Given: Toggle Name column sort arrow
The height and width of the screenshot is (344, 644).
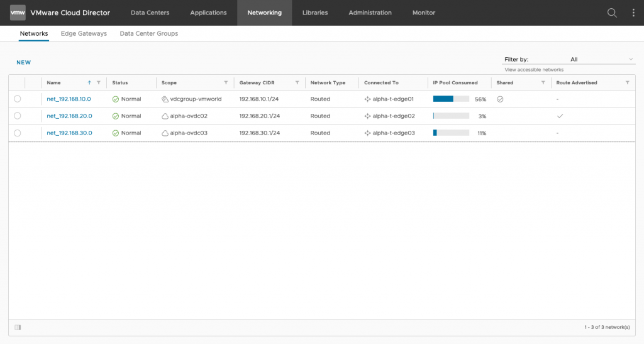Looking at the screenshot, I should (89, 83).
